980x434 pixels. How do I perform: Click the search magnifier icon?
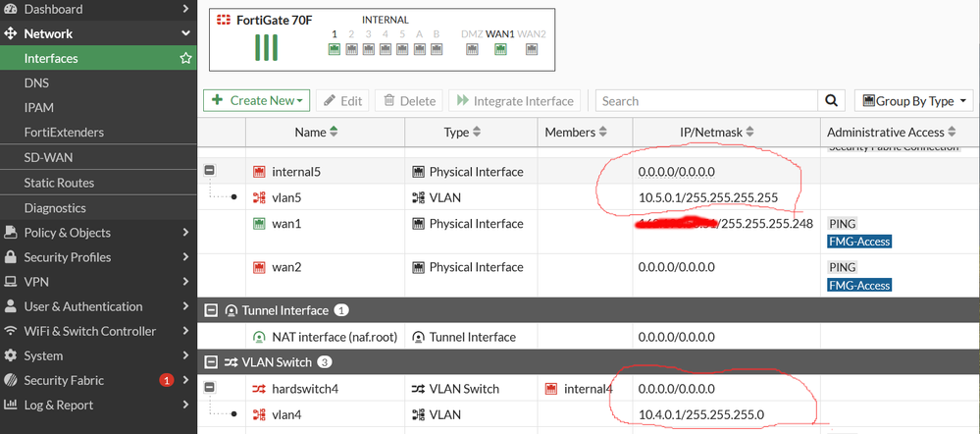point(831,101)
